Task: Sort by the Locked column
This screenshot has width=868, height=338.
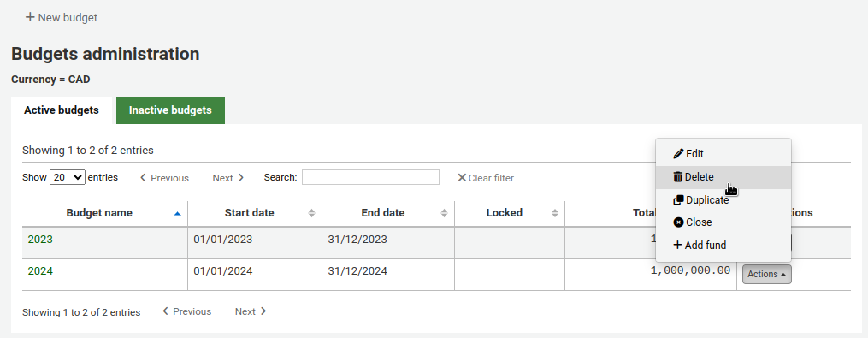Action: [510, 213]
